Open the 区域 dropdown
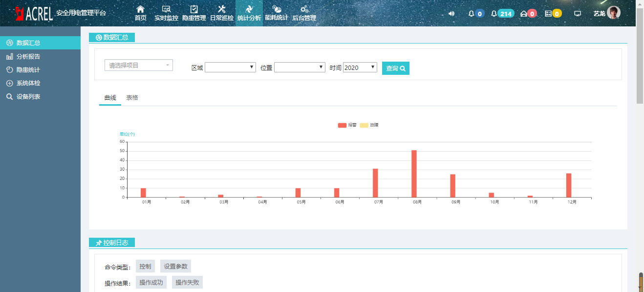This screenshot has height=292, width=644. (x=230, y=67)
